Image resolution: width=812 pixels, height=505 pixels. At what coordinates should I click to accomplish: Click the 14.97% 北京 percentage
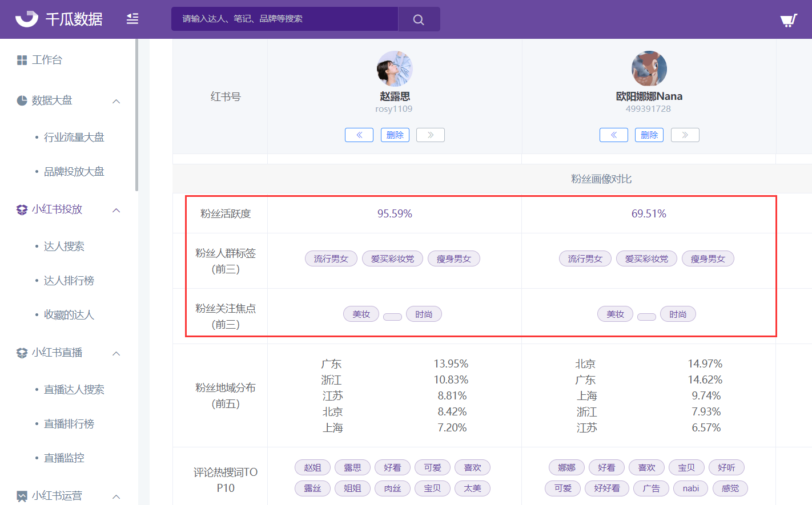705,363
